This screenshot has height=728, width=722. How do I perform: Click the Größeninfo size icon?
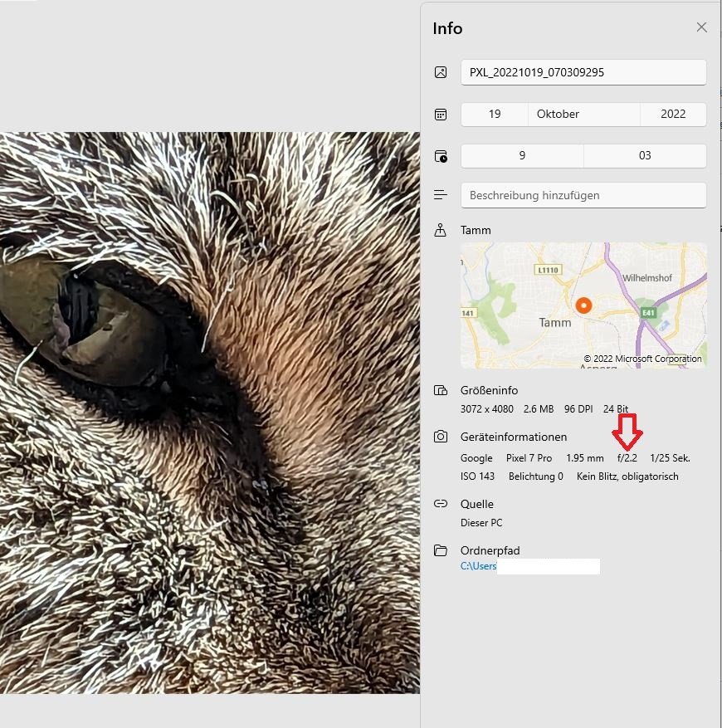441,391
